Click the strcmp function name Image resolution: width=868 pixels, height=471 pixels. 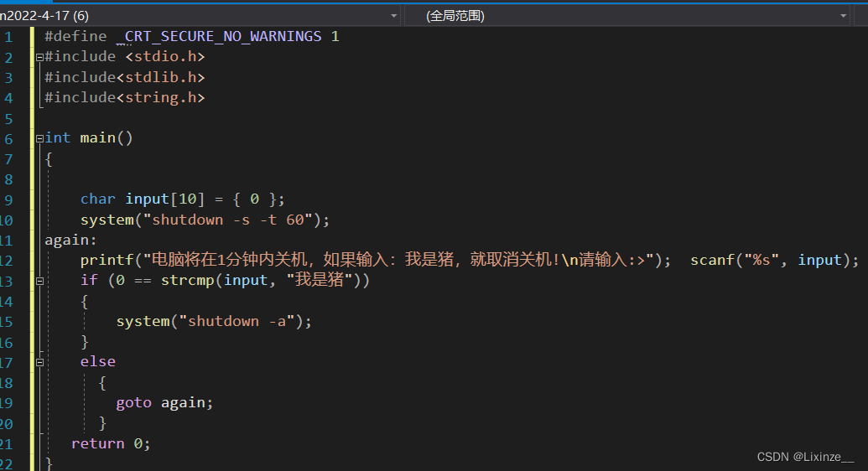click(187, 281)
